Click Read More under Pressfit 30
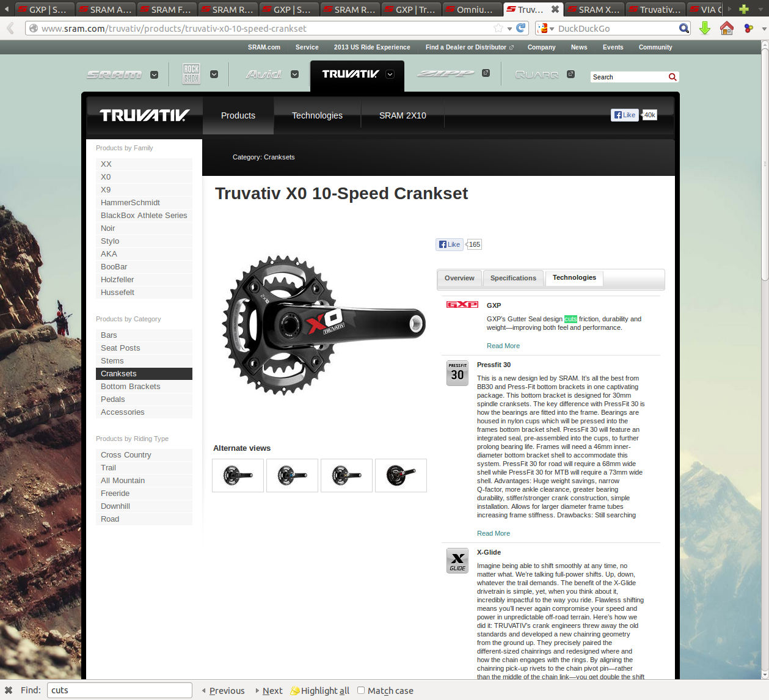 pyautogui.click(x=494, y=533)
